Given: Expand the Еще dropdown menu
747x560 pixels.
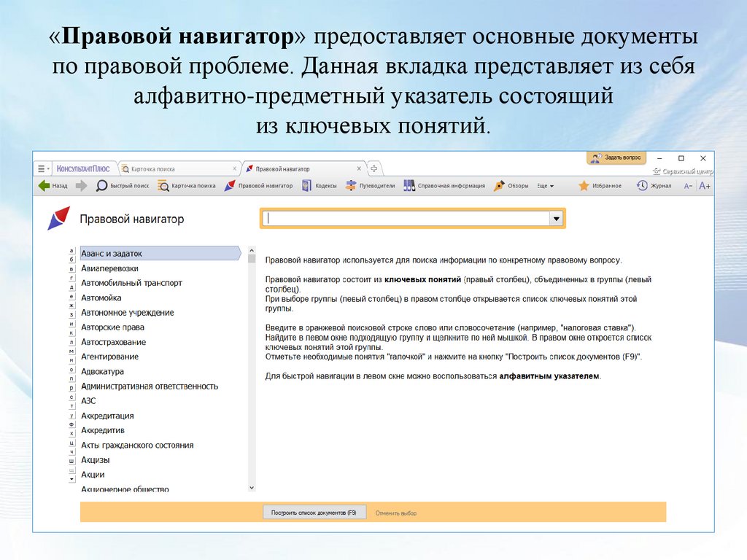Looking at the screenshot, I should pyautogui.click(x=546, y=186).
